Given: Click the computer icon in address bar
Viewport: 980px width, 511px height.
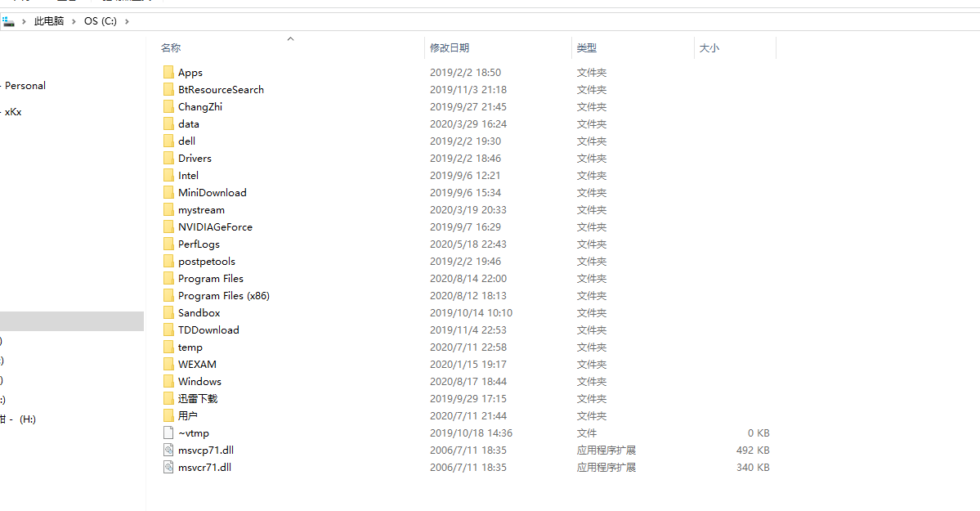Looking at the screenshot, I should pyautogui.click(x=8, y=21).
